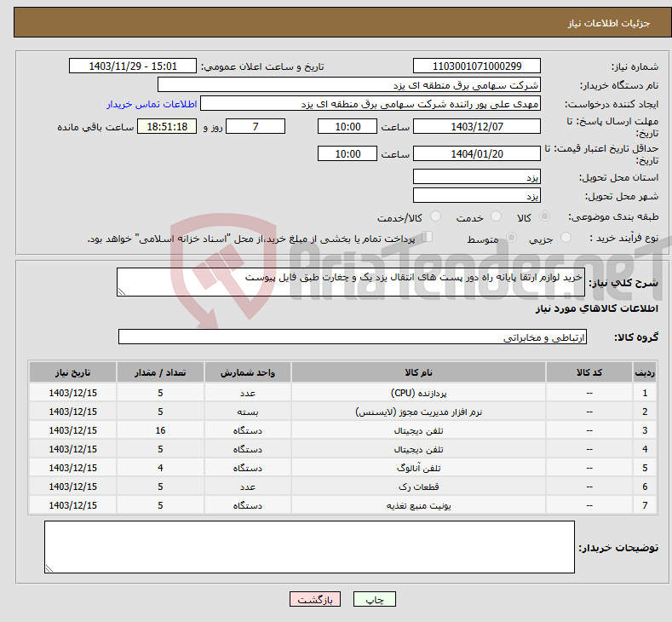Click the شماره نیاز number field
Screen dimensions: 672x622
pos(477,66)
